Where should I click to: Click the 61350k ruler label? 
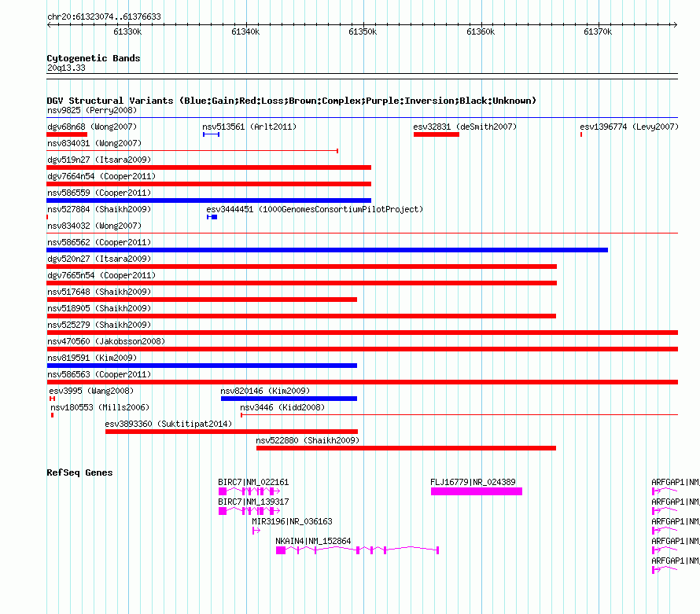pos(363,31)
